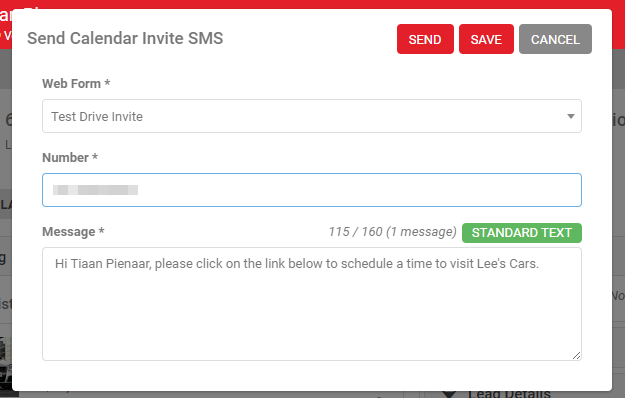Viewport: 625px width, 398px height.
Task: Click the red SEND button
Action: tap(425, 39)
